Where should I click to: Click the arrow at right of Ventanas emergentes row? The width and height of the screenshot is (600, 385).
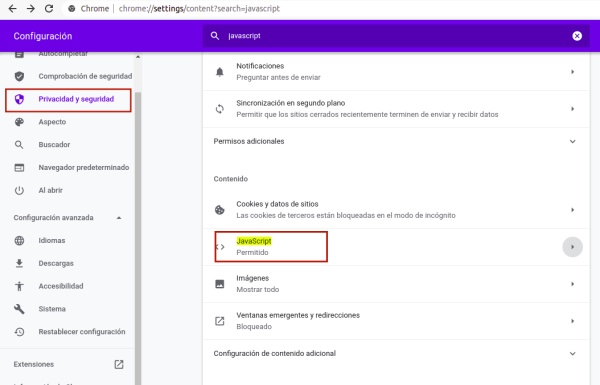[x=572, y=321]
